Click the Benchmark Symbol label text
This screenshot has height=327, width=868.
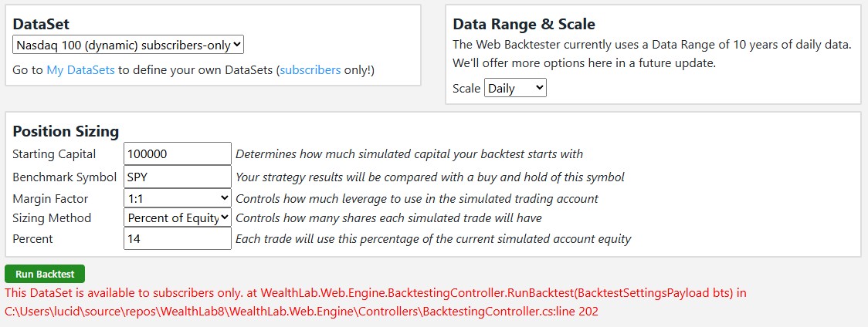click(64, 177)
